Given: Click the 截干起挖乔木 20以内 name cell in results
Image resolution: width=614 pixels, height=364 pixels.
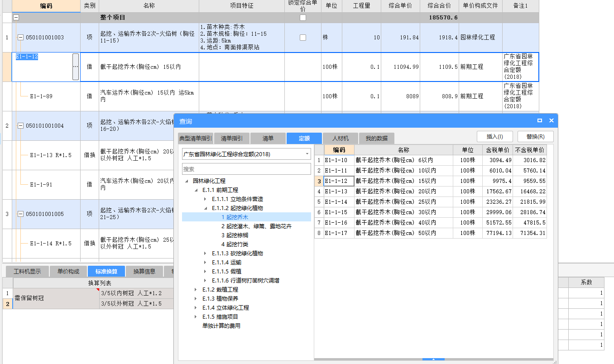Looking at the screenshot, I should tap(403, 192).
